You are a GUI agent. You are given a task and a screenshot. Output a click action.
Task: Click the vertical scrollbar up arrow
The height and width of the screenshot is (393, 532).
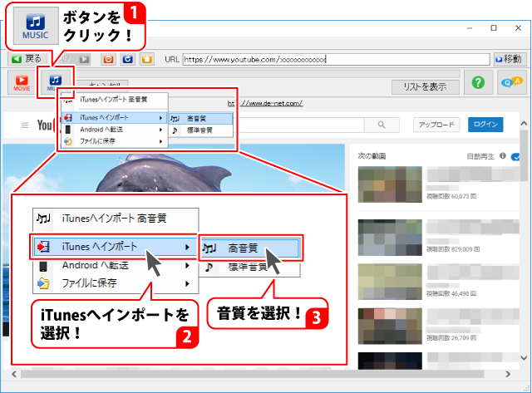[525, 124]
